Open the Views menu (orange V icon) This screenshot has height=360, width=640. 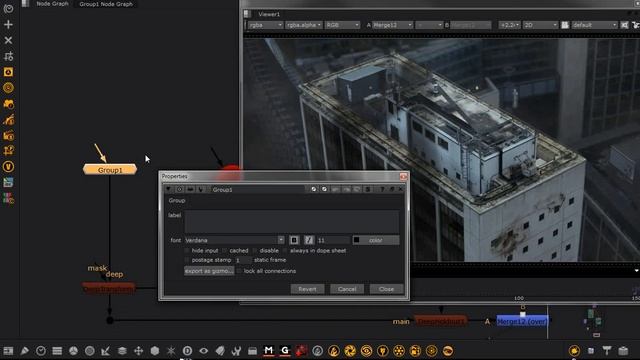pyautogui.click(x=8, y=167)
